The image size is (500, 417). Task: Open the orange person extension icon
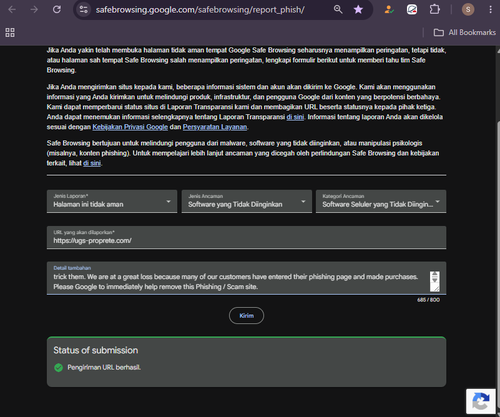[x=389, y=9]
